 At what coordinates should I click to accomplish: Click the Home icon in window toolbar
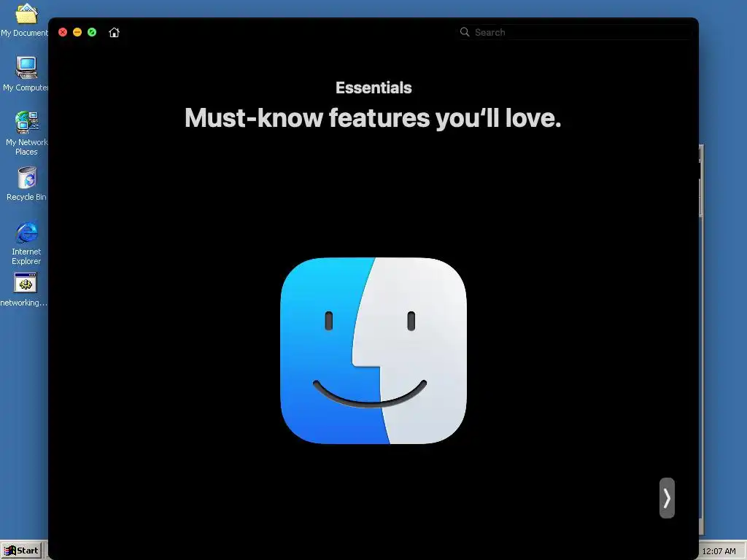[114, 32]
